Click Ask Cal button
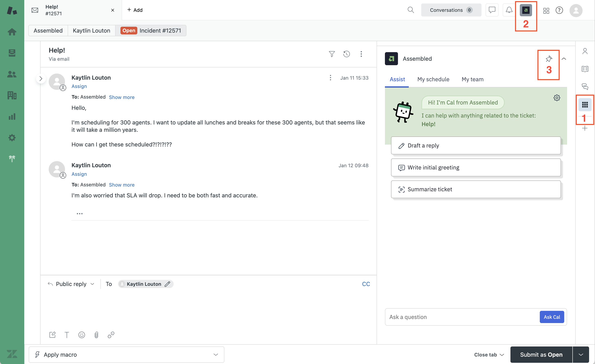The height and width of the screenshot is (364, 595). [x=552, y=317]
